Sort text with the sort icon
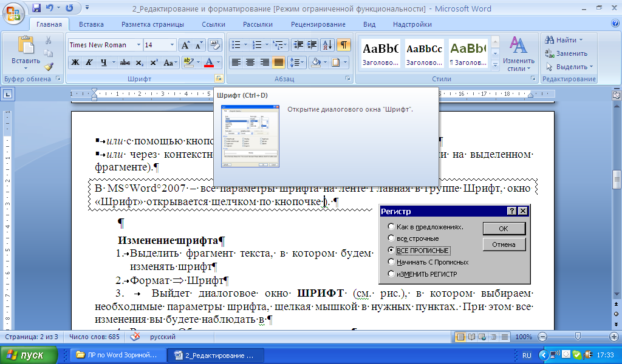The height and width of the screenshot is (364, 622). 327,45
